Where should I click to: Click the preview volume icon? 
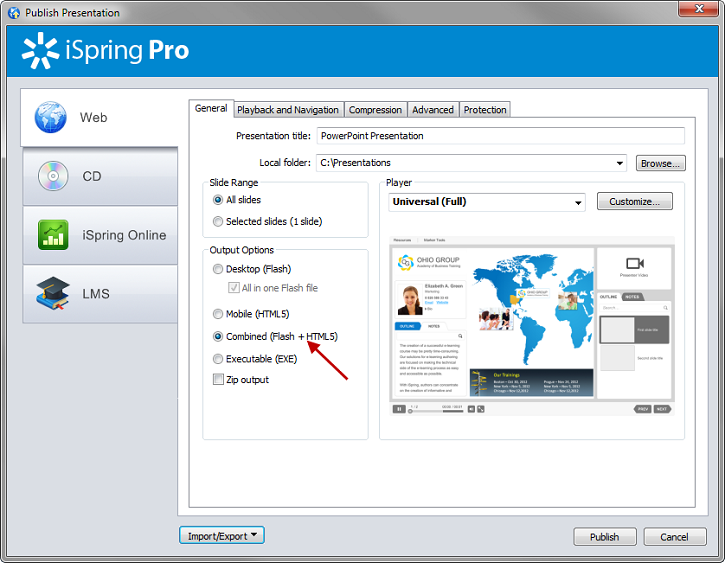pos(471,409)
